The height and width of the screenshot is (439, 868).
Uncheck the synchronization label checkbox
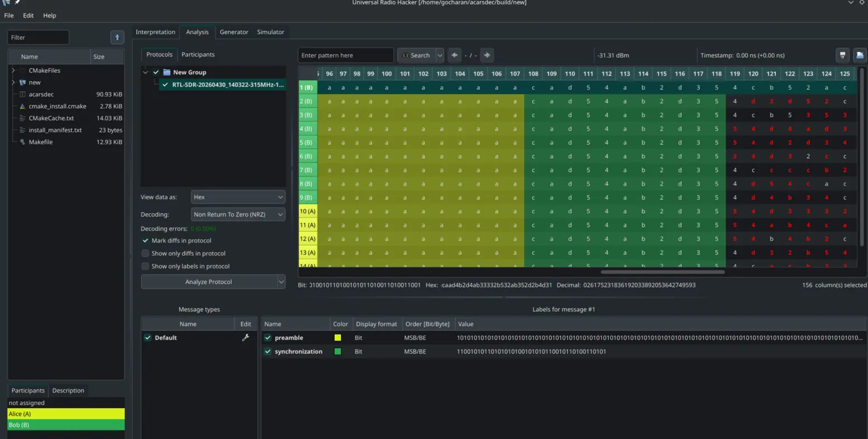click(x=268, y=352)
